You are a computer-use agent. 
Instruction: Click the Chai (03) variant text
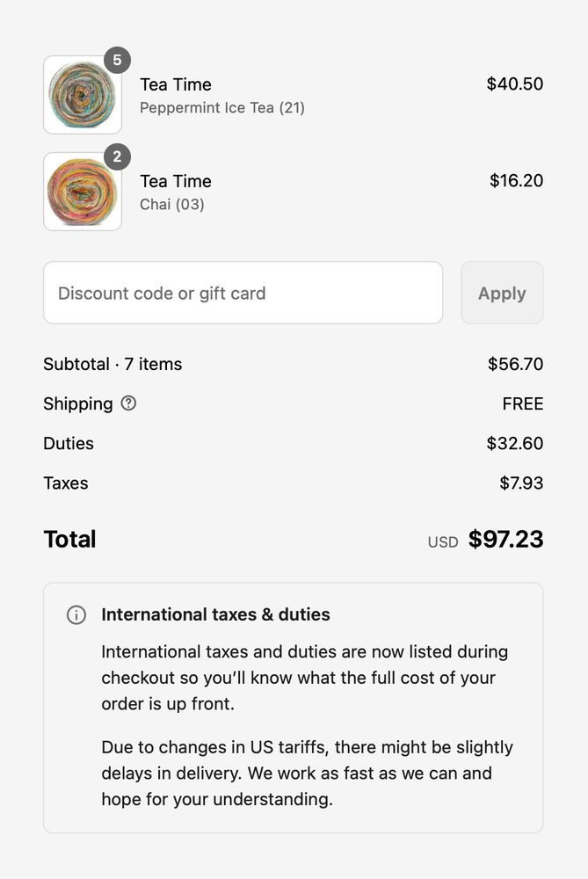point(172,205)
